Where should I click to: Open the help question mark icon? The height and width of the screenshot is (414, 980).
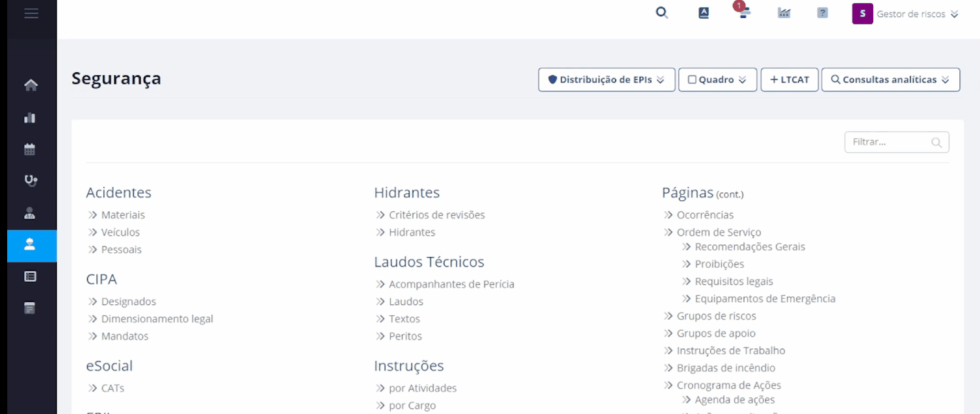[x=823, y=13]
